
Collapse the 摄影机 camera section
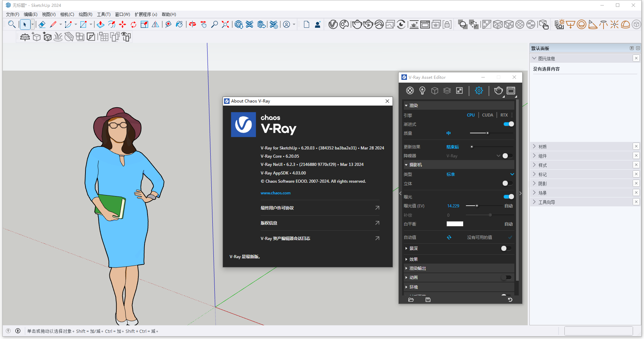click(x=458, y=165)
